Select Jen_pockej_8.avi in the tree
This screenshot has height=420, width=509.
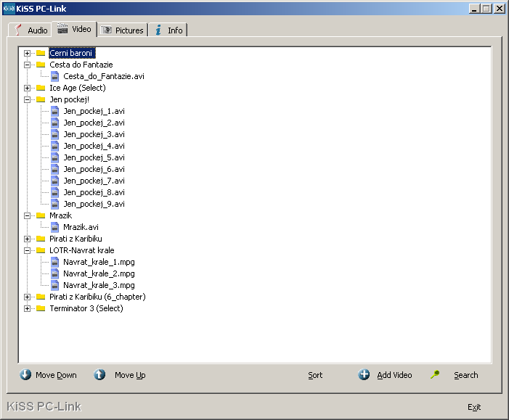pyautogui.click(x=94, y=192)
